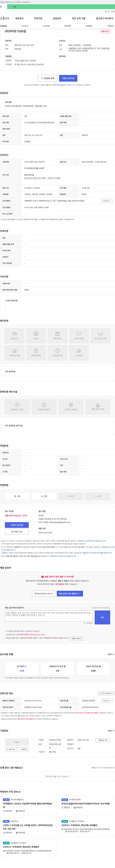
Task: Open 지도 보기 beside 인증기관
Action: click(107, 701)
